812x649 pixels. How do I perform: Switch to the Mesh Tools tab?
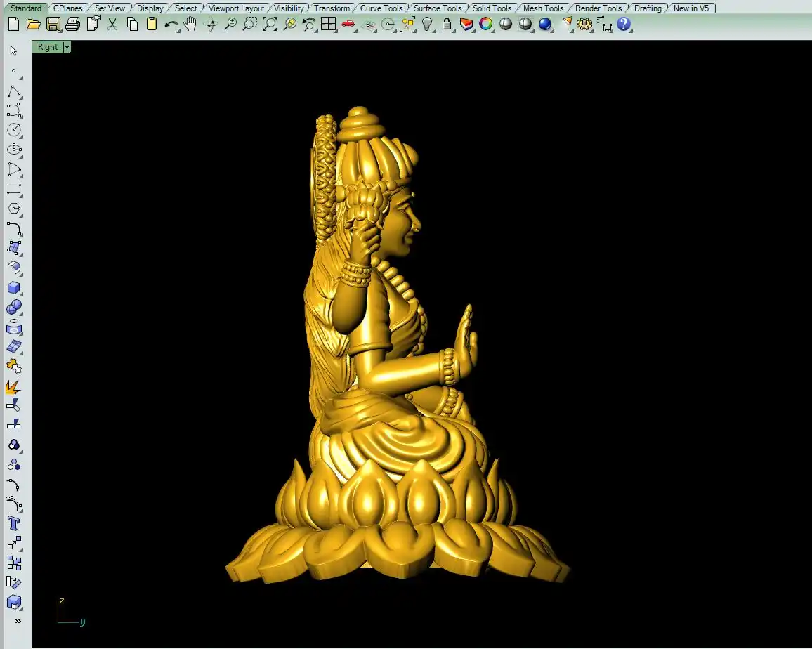[543, 8]
